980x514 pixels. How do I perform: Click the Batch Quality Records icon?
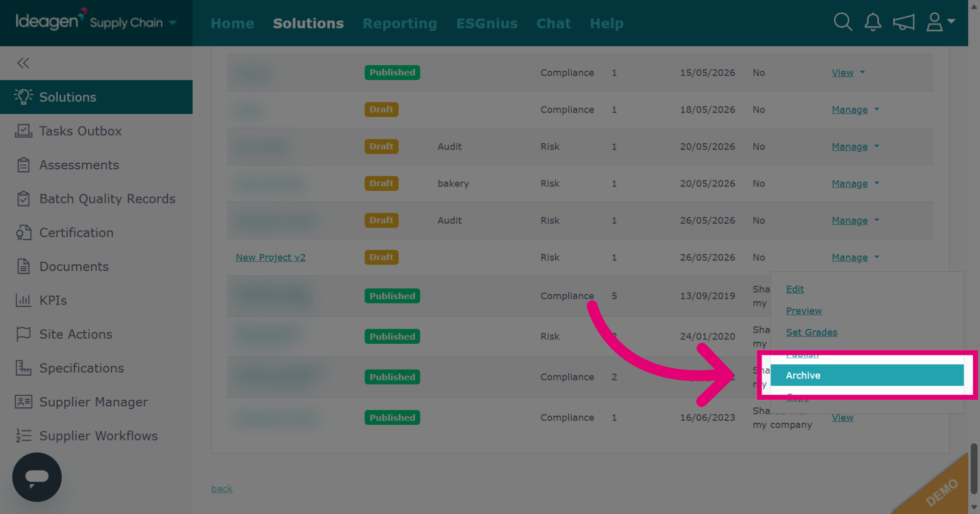[x=23, y=198]
